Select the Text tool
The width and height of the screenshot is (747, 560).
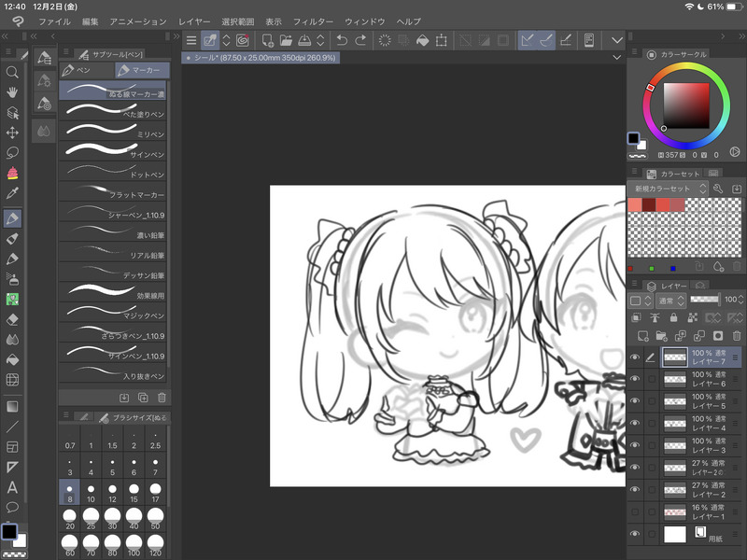click(12, 487)
